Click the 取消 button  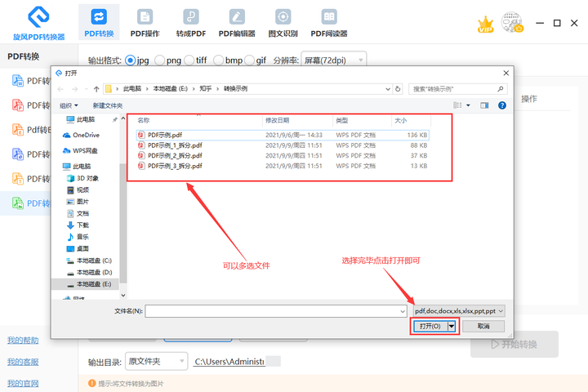(x=483, y=327)
